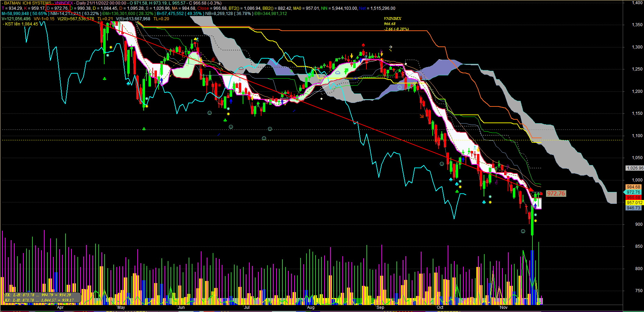The width and height of the screenshot is (644, 312).
Task: Click the airplane icon near September high
Action: click(391, 47)
